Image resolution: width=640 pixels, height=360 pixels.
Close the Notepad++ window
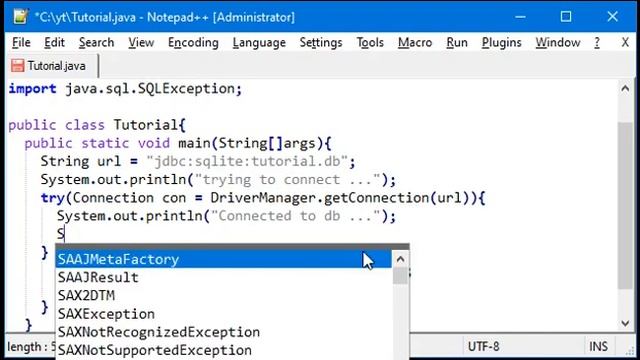tap(612, 17)
